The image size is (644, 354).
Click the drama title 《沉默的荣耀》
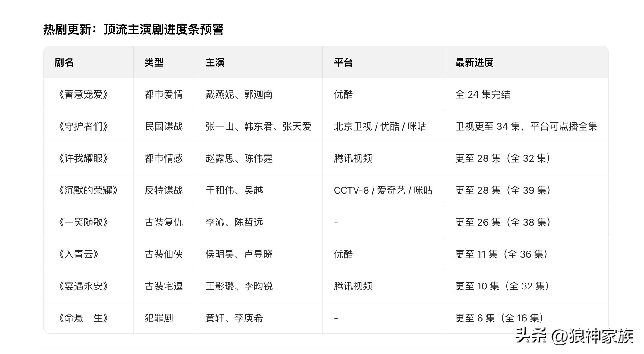point(88,190)
